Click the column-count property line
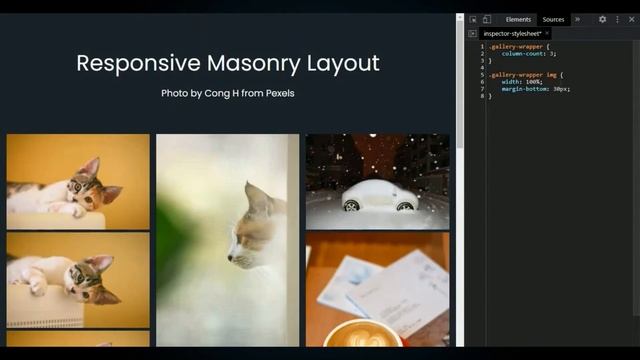This screenshot has width=640, height=360. point(529,53)
